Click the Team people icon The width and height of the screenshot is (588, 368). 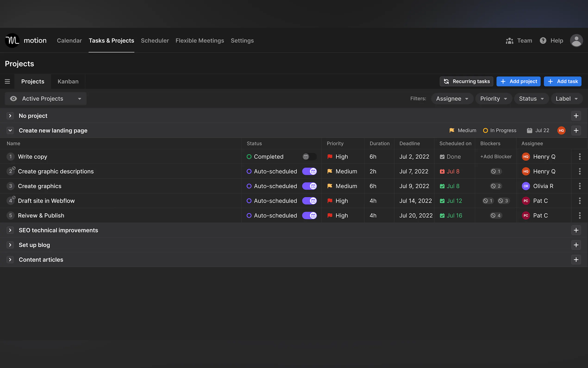click(x=510, y=41)
